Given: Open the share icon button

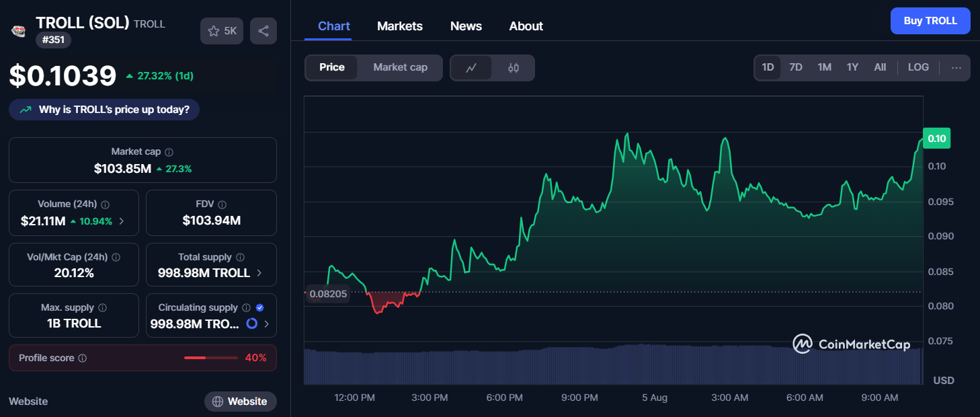Looking at the screenshot, I should click(263, 31).
